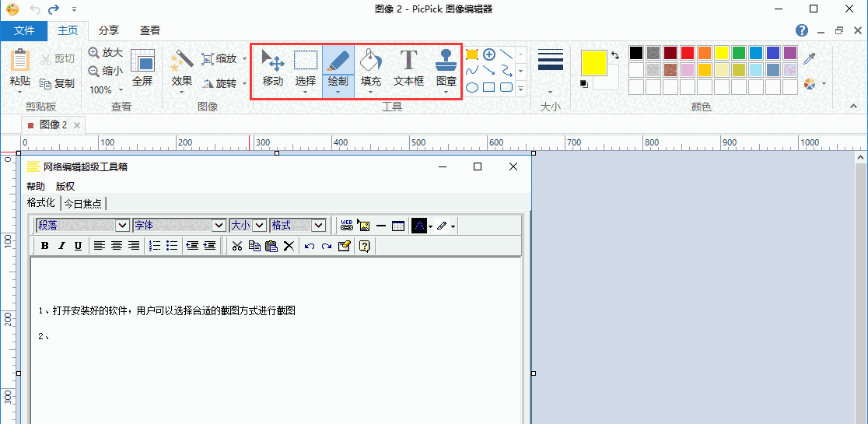Choose the purple color swatch
The width and height of the screenshot is (868, 424).
click(x=790, y=53)
